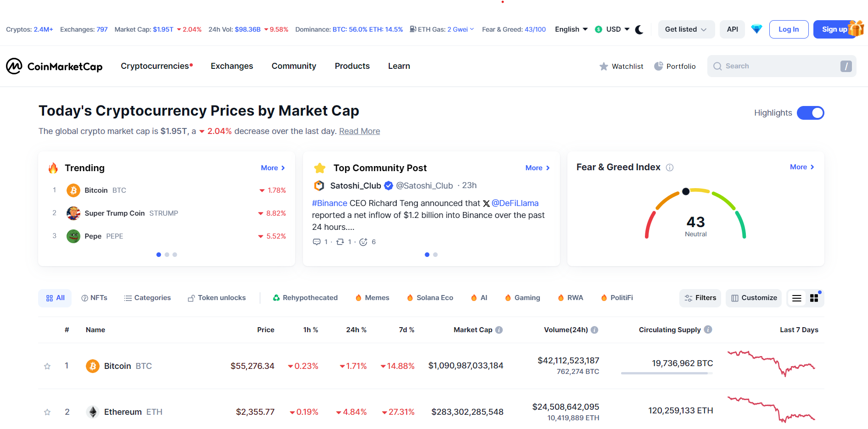
Task: Select second Trending carousel dot
Action: (x=167, y=255)
